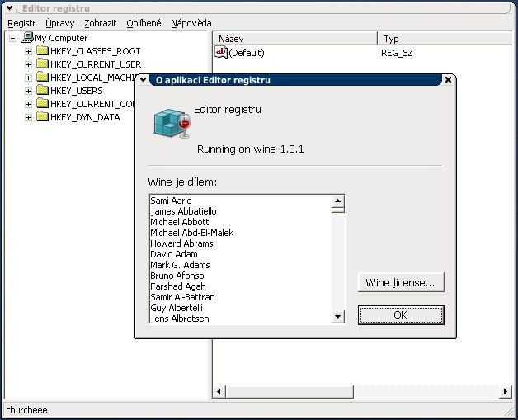Select the My Computer tree label

point(61,38)
